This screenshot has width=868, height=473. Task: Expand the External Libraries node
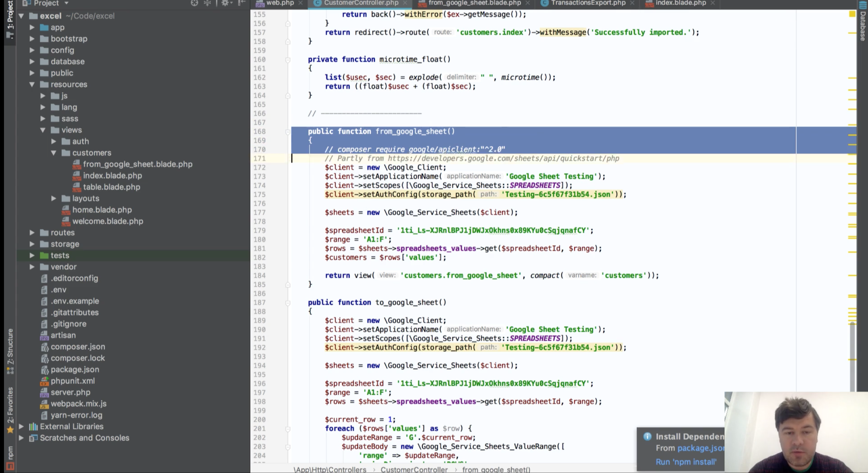[21, 426]
